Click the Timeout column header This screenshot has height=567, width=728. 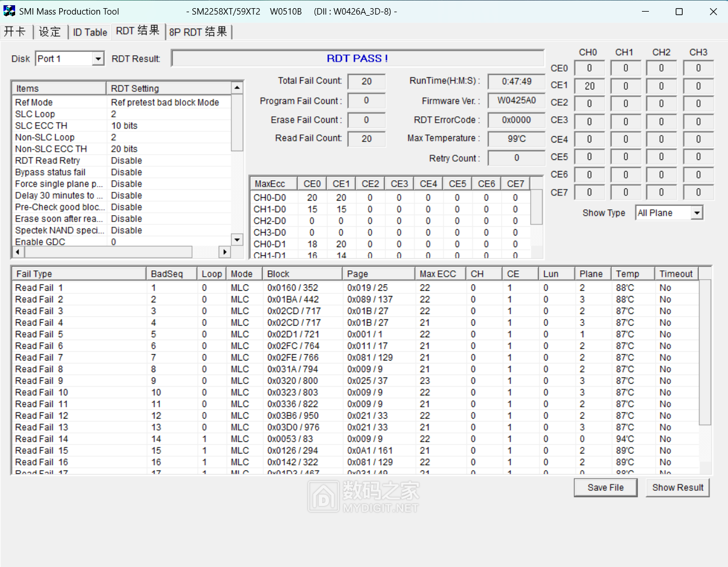click(x=676, y=274)
